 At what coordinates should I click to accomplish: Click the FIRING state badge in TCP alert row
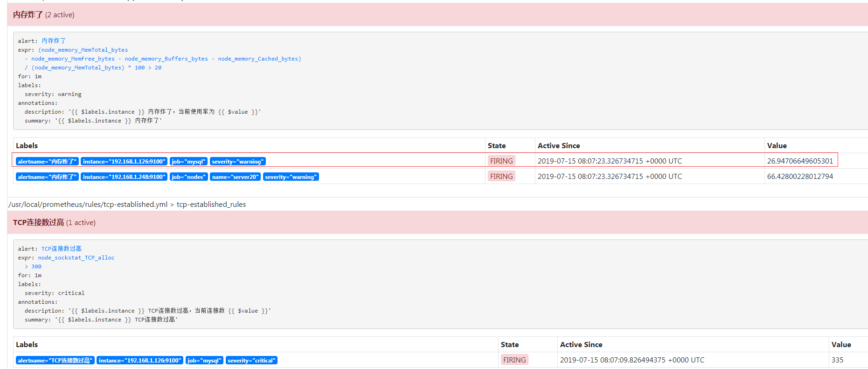click(514, 360)
